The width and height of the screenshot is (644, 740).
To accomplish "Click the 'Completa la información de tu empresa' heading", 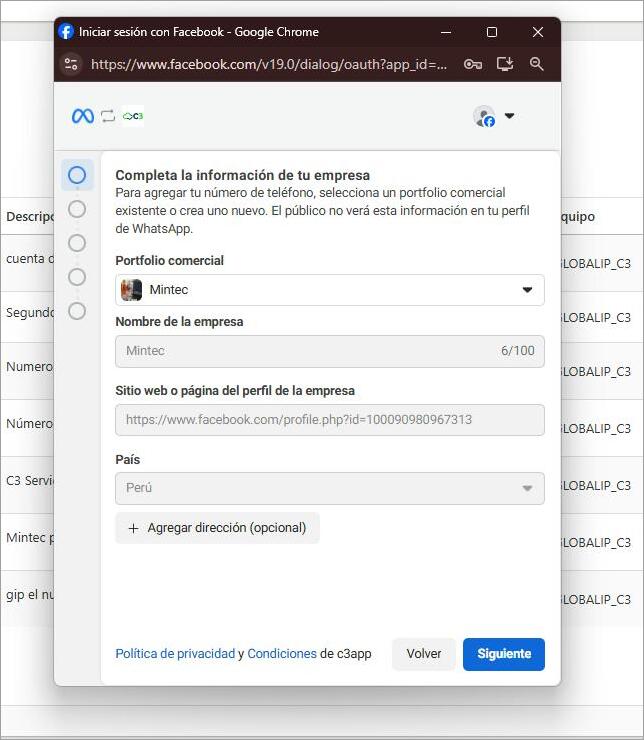I will (243, 175).
